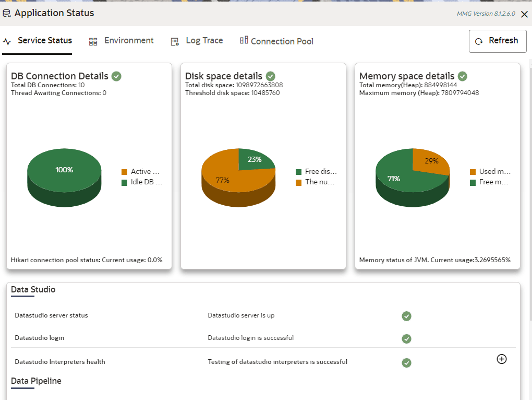Image resolution: width=532 pixels, height=400 pixels.
Task: Click the Datastudio Interpreters health check icon
Action: coord(406,362)
